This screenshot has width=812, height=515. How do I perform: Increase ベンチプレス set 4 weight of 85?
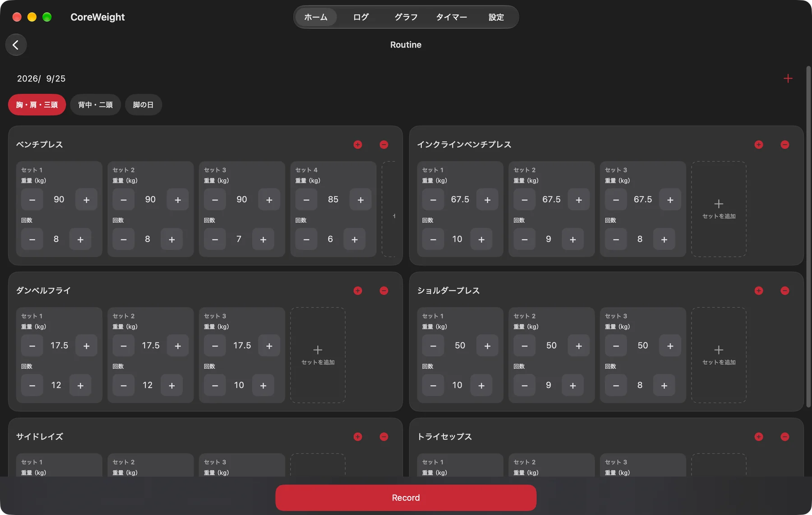[360, 199]
